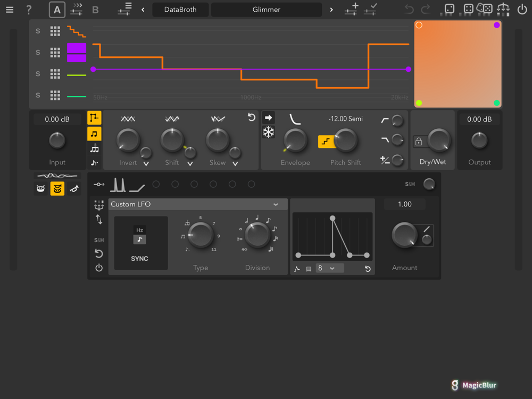
Task: Select the highlighted yellow face mode
Action: 57,189
